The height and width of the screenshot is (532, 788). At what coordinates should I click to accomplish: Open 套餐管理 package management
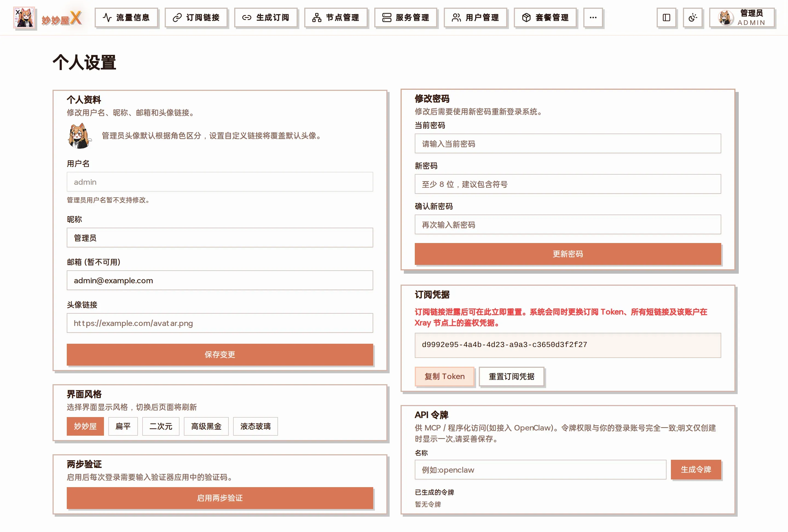pyautogui.click(x=545, y=17)
